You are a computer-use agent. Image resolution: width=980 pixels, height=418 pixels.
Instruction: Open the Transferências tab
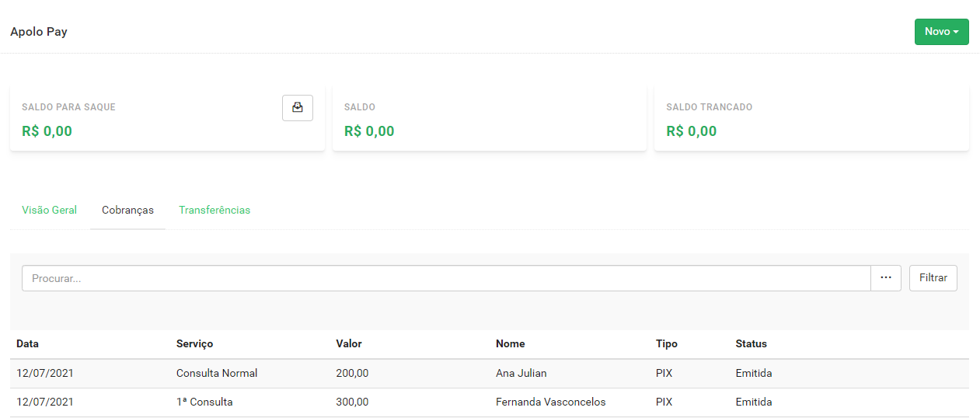pyautogui.click(x=214, y=210)
